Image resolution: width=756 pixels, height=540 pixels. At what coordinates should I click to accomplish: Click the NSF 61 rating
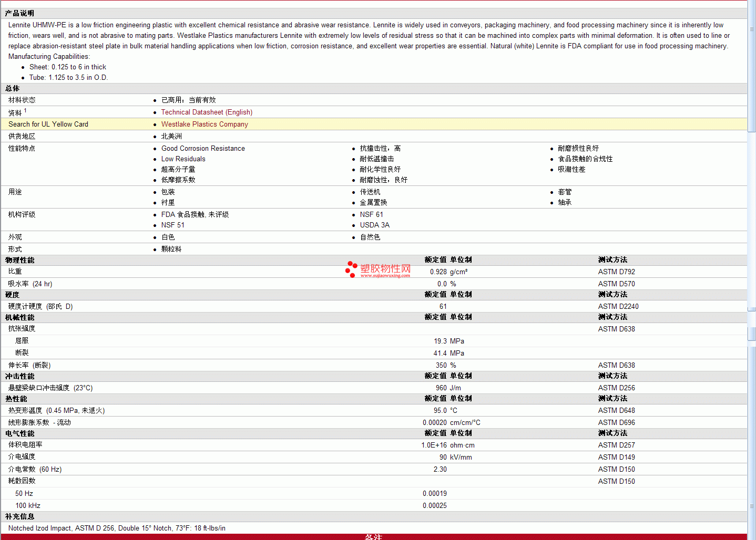372,214
